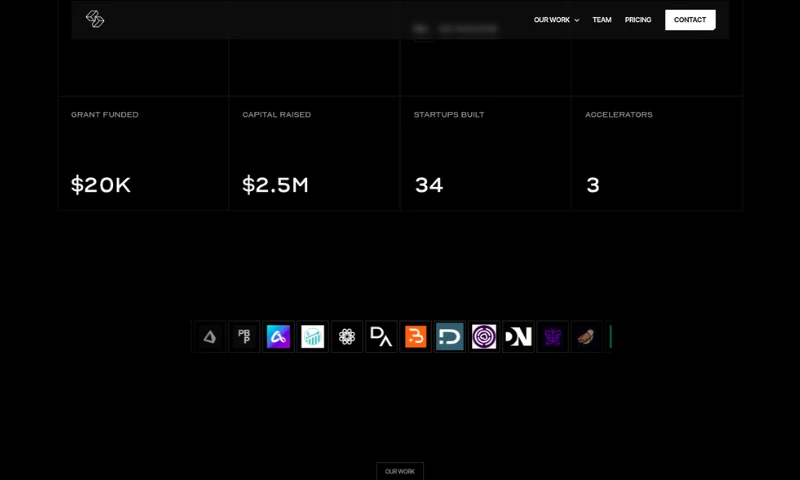The height and width of the screenshot is (480, 800).
Task: Click the brown seed-shaped logo
Action: [x=587, y=337]
